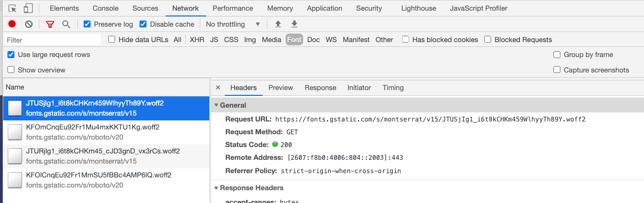Viewport: 644px width, 203px height.
Task: Filter requests by XHR
Action: click(x=197, y=39)
